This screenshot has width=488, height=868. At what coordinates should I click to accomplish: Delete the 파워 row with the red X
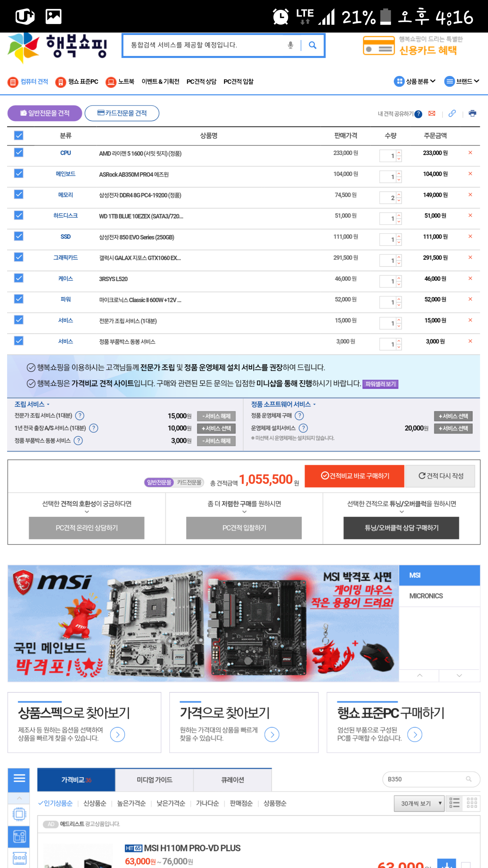[x=470, y=299]
